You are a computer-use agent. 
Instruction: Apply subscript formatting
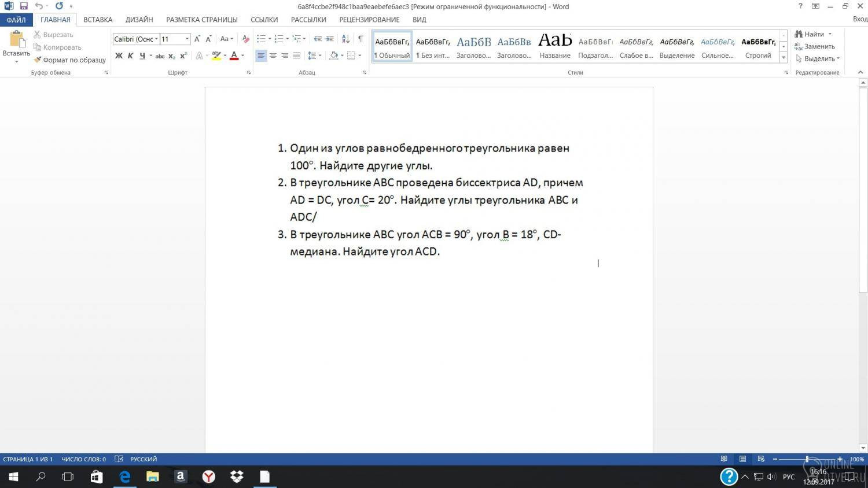click(x=172, y=56)
